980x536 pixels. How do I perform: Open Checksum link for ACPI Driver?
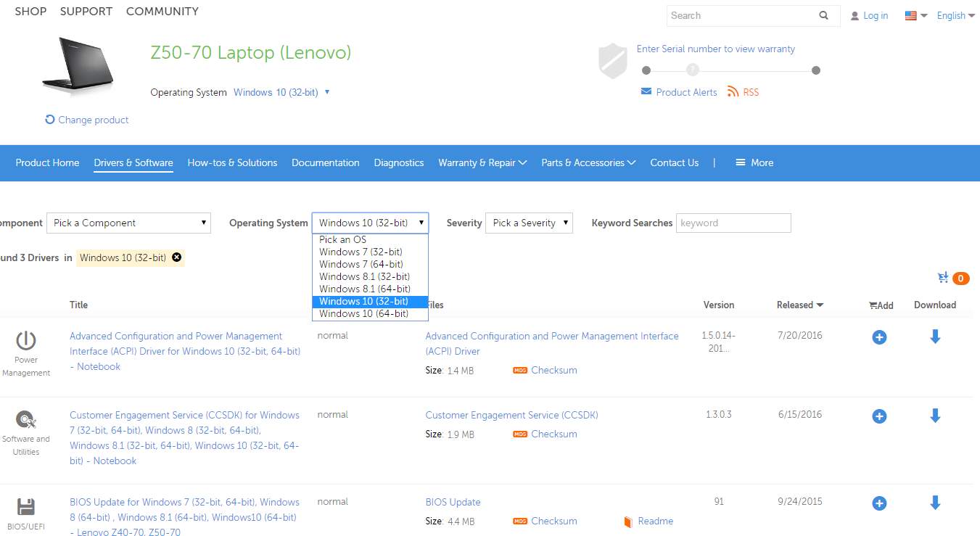pos(553,370)
